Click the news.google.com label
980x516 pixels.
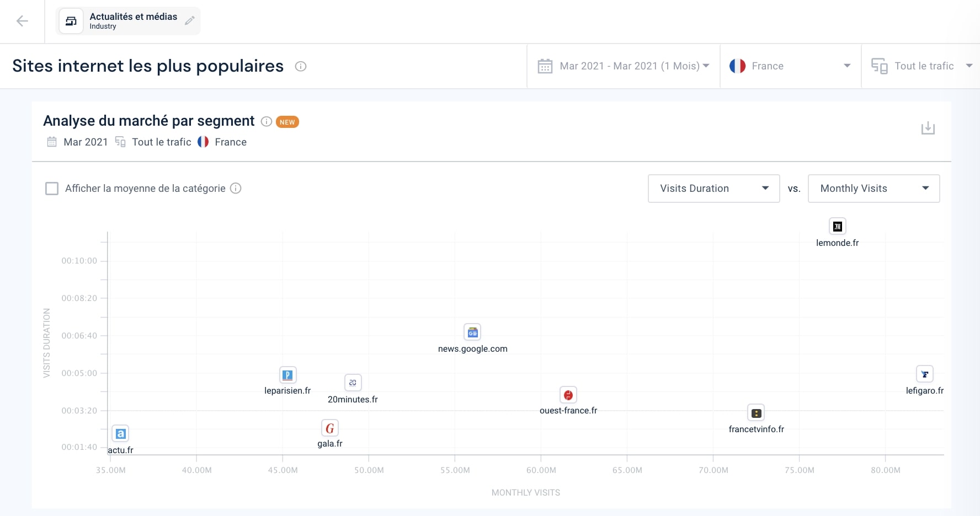473,348
